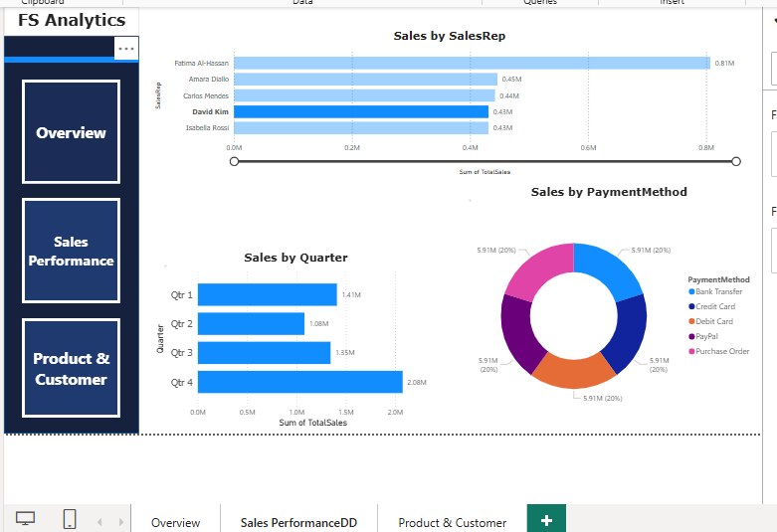
Task: Select the highlighted David Kim bar
Action: pos(361,112)
